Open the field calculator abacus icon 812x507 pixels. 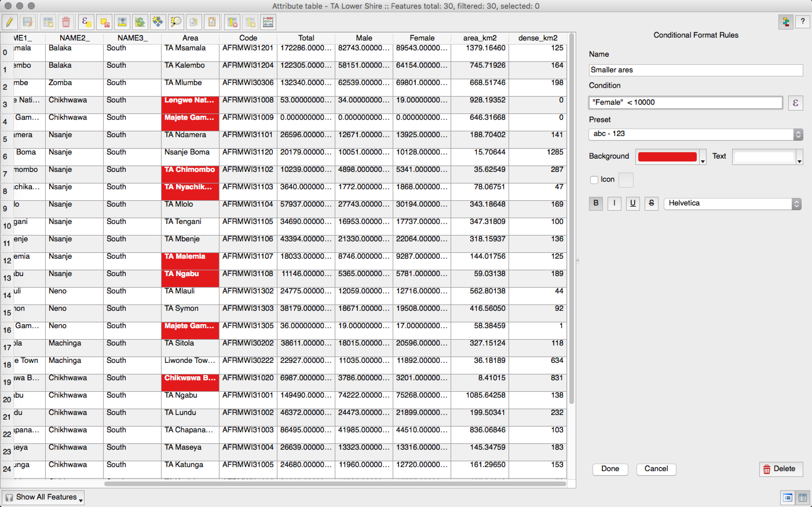tap(268, 22)
